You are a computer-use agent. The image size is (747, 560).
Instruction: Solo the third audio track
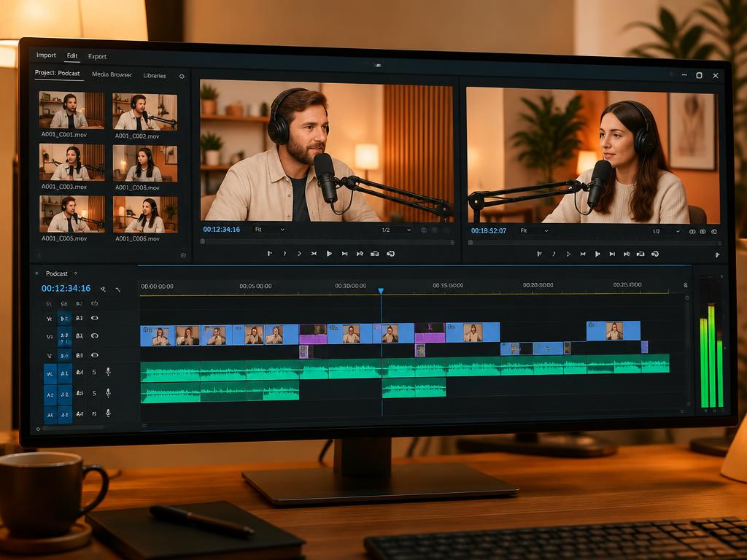click(x=94, y=414)
